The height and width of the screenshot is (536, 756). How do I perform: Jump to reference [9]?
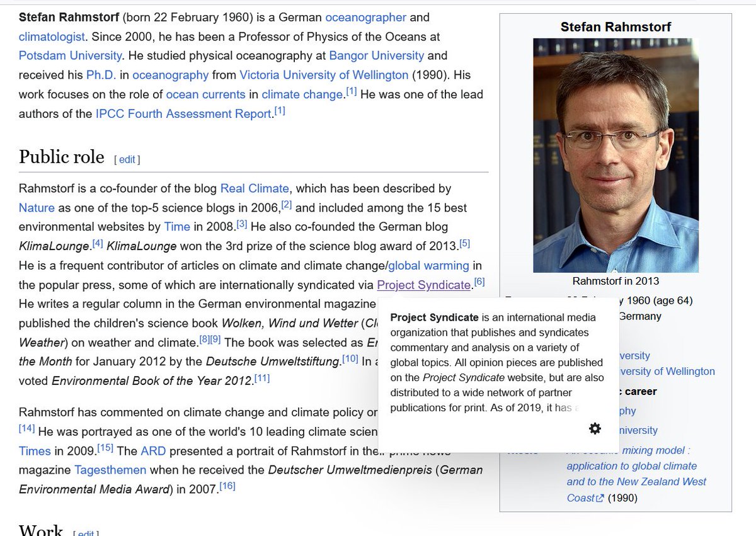(215, 340)
